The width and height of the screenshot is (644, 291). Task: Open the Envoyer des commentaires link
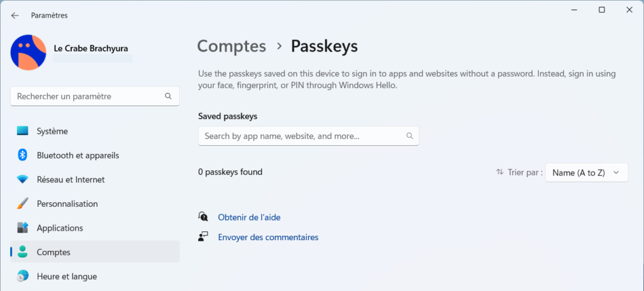(268, 237)
